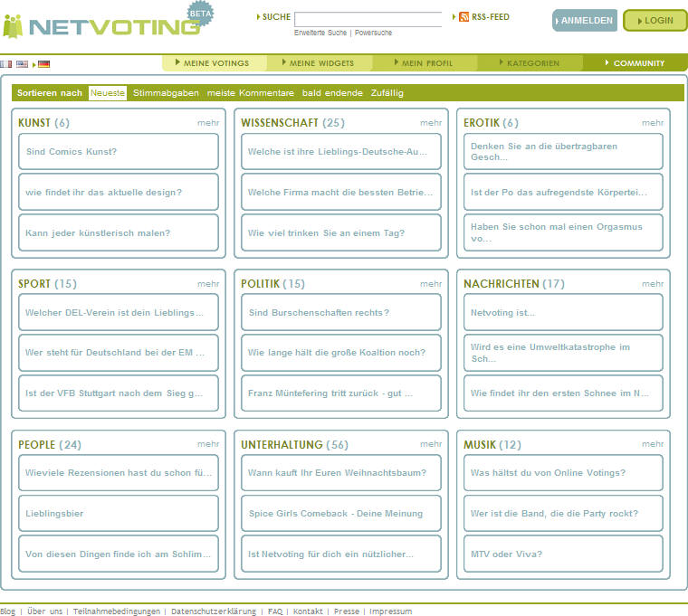Show more Unterhaltung votings via mehr
This screenshot has height=616, width=688.
pos(431,444)
